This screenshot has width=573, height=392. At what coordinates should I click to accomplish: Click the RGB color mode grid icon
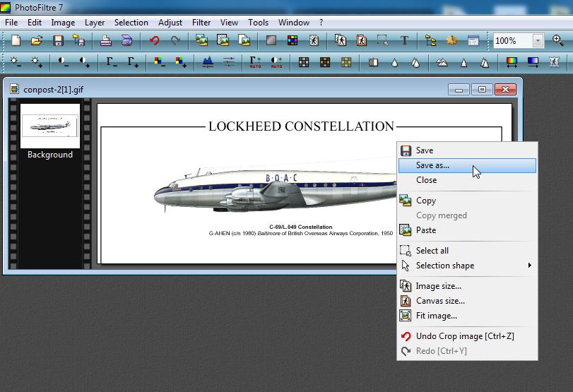click(x=293, y=40)
